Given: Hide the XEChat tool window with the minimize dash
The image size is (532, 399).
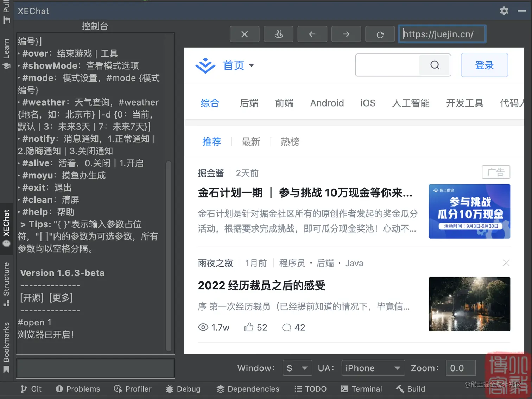Looking at the screenshot, I should 521,11.
